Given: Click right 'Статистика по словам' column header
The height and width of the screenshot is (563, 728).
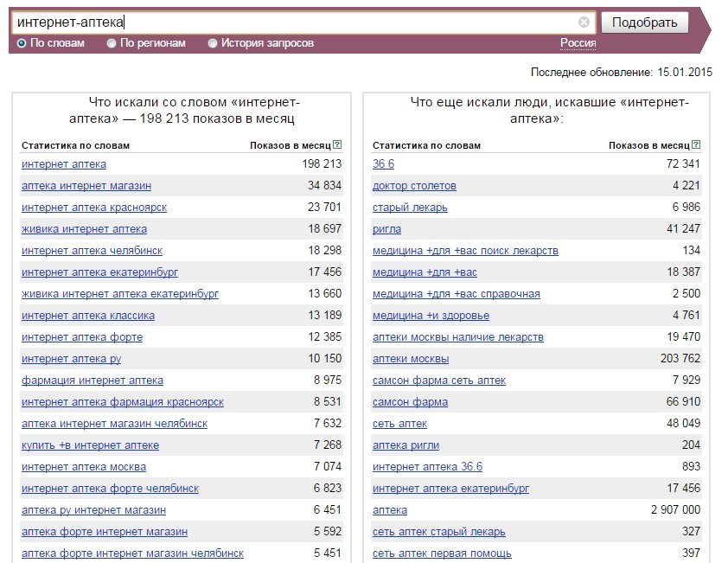Looking at the screenshot, I should pos(426,145).
